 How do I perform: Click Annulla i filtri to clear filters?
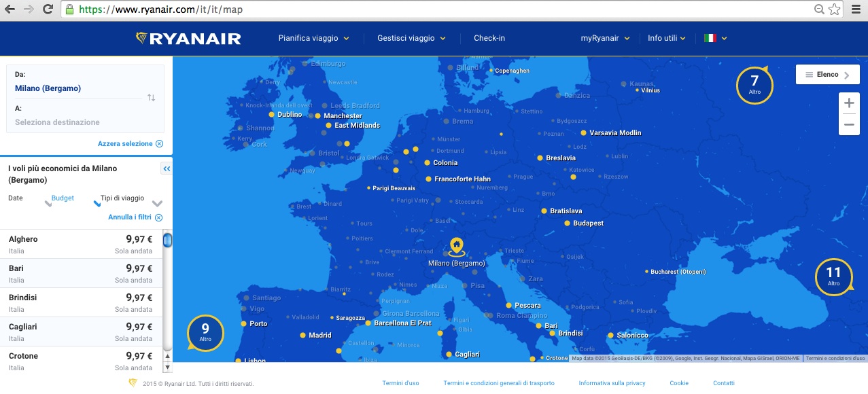135,217
